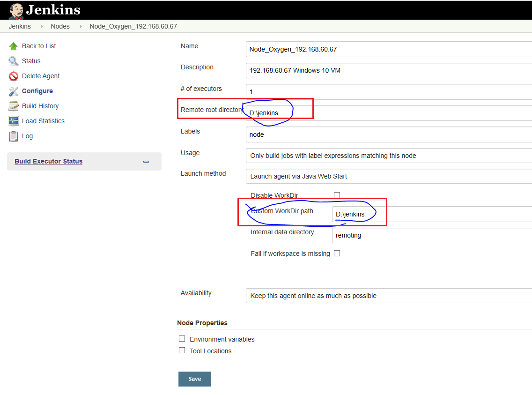
Task: Open the Build History link
Action: (40, 106)
